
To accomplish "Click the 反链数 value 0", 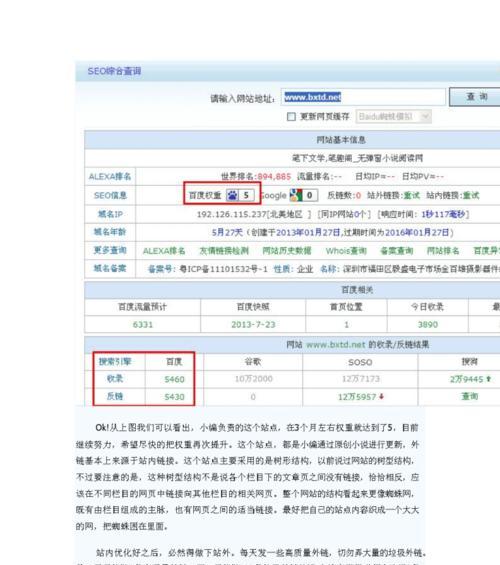I will pyautogui.click(x=358, y=196).
